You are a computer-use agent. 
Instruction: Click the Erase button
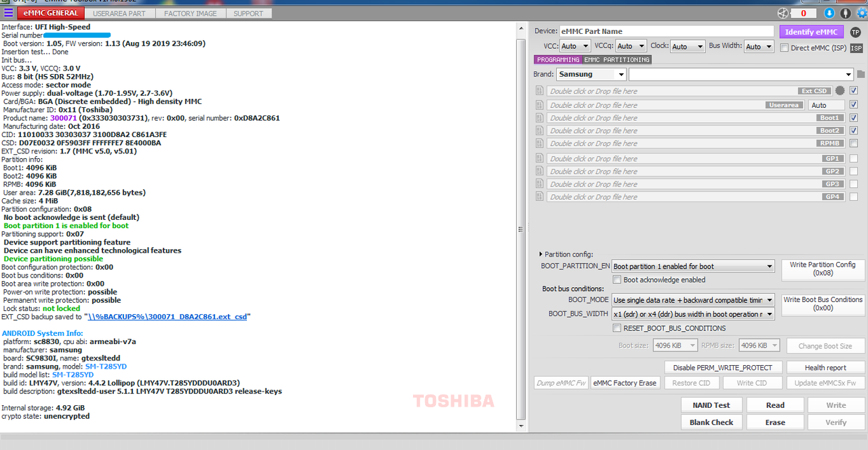tap(775, 422)
